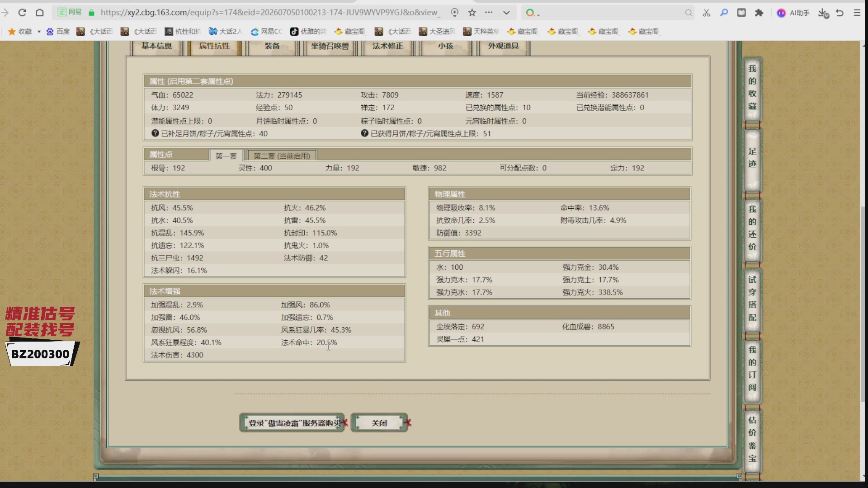The image size is (868, 488).
Task: Open the 坐骑召唤兽 tab
Action: coord(330,46)
